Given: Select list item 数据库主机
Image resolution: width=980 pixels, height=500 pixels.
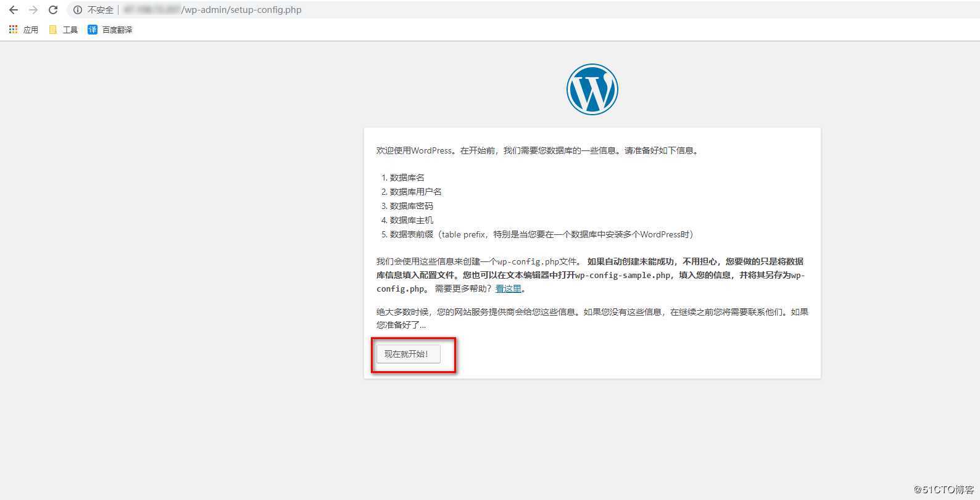Looking at the screenshot, I should pyautogui.click(x=411, y=220).
